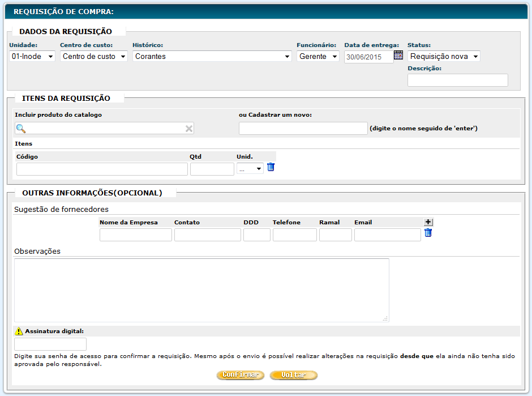
Task: Click the Nome da Empresa supplier field
Action: point(135,235)
